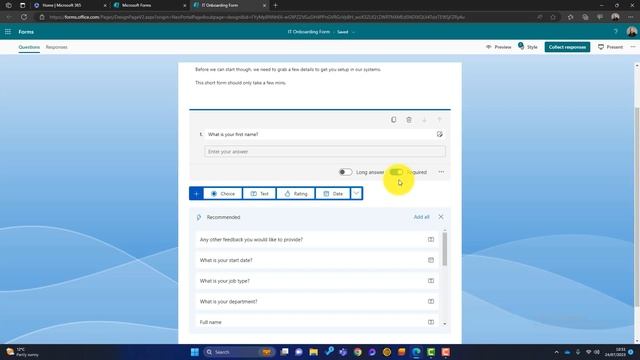
Task: Open the Windows Start menu
Action: [x=195, y=352]
